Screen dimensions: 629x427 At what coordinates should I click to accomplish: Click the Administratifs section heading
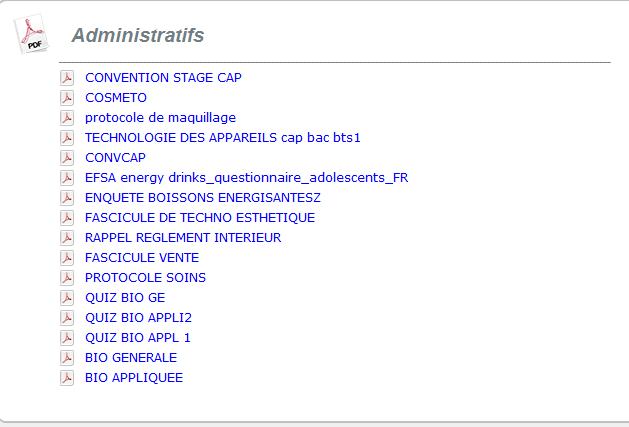coord(138,36)
